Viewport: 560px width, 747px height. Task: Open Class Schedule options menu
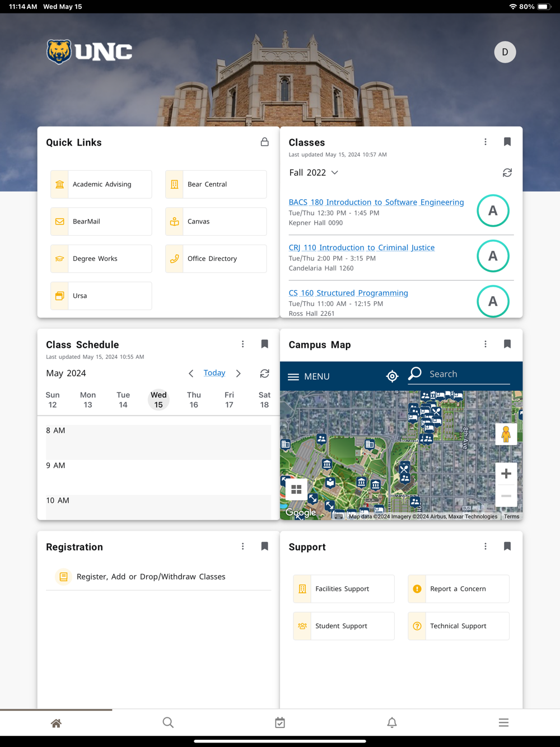[243, 344]
